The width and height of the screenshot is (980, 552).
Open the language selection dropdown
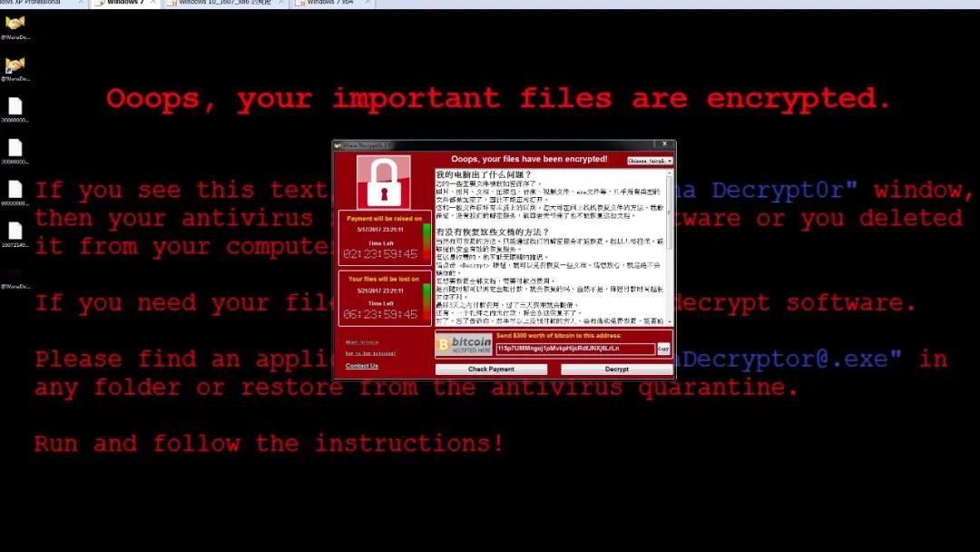pos(650,161)
